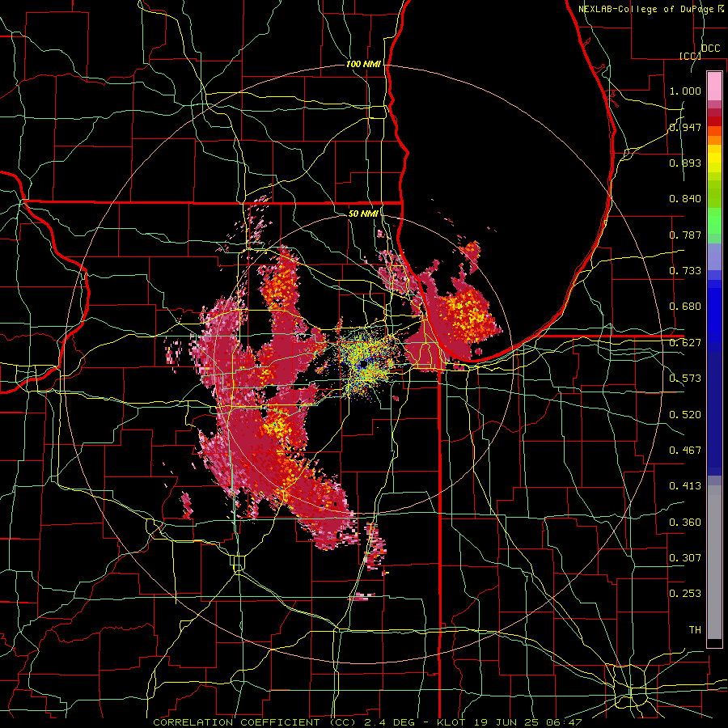728x728 pixels.
Task: Click the 0.787 scale value
Action: coord(685,235)
